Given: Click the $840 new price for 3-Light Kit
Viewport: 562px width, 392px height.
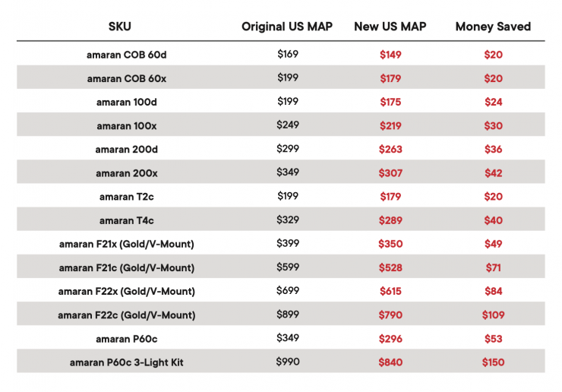Looking at the screenshot, I should point(390,362).
